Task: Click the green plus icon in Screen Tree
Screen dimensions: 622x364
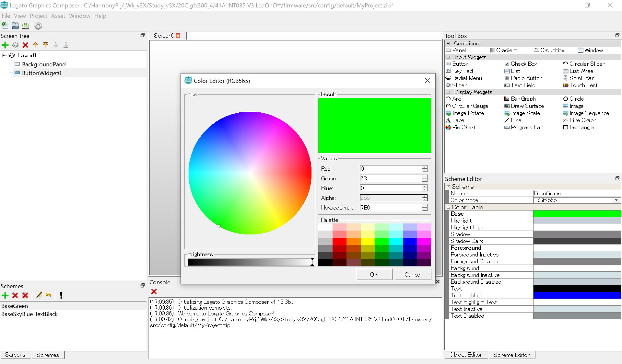Action: 5,45
